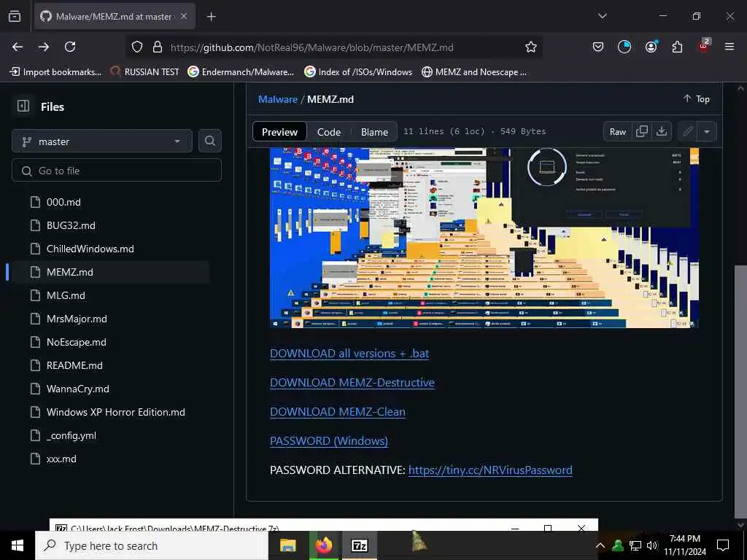Copy raw file contents icon
The height and width of the screenshot is (560, 747).
(x=642, y=131)
